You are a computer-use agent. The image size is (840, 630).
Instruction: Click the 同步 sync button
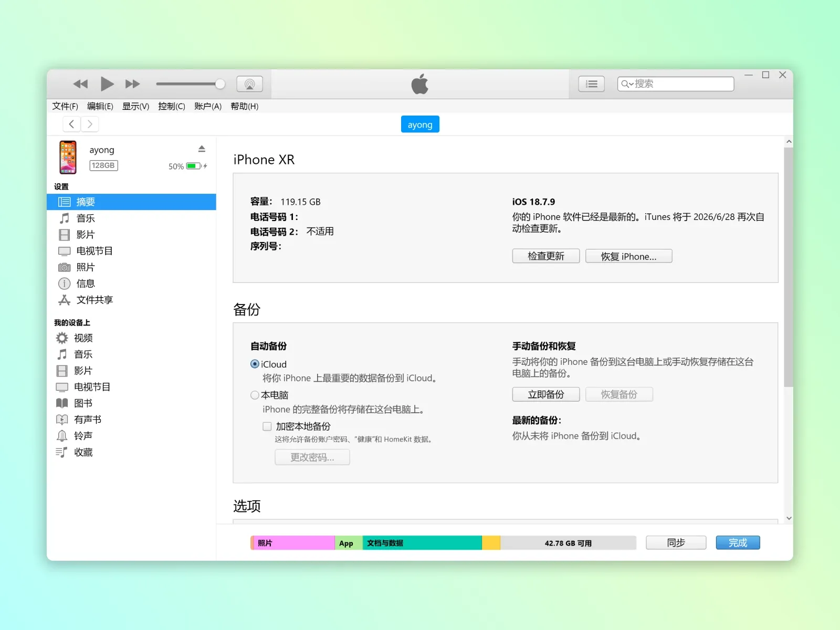click(x=676, y=543)
